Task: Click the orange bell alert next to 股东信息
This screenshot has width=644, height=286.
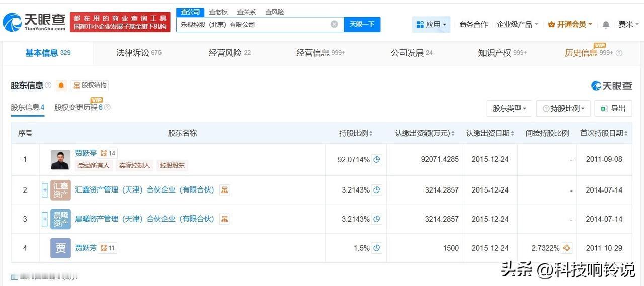Action: point(61,85)
